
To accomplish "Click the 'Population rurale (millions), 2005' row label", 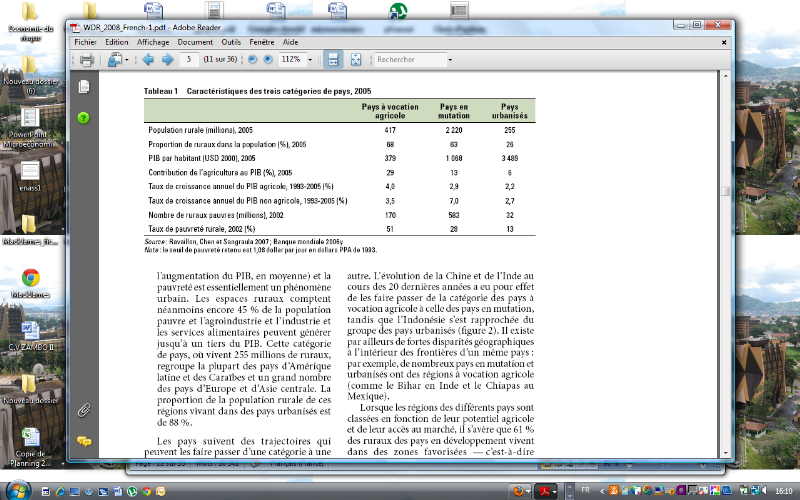I will (201, 130).
